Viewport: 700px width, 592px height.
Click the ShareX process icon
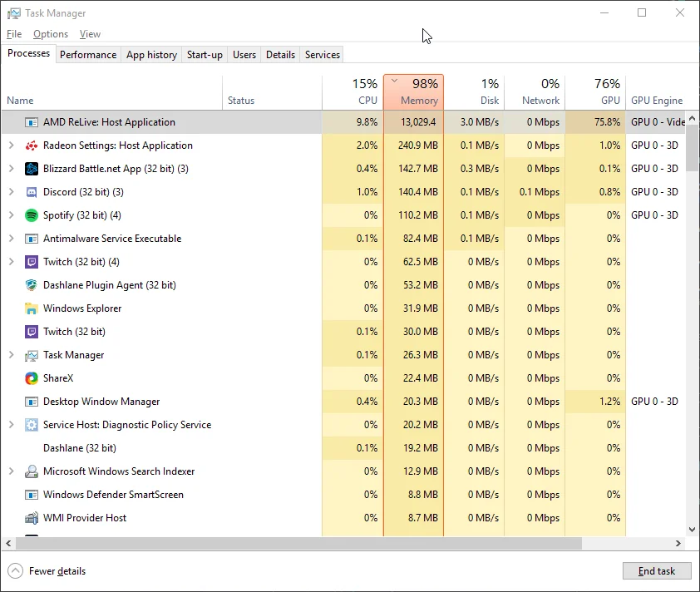pos(32,378)
